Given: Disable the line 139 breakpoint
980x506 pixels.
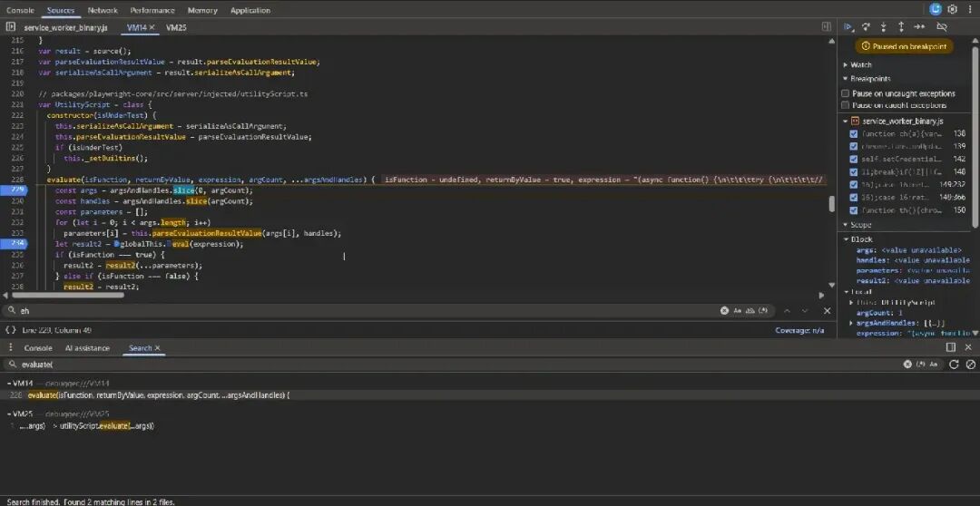Looking at the screenshot, I should coord(854,146).
